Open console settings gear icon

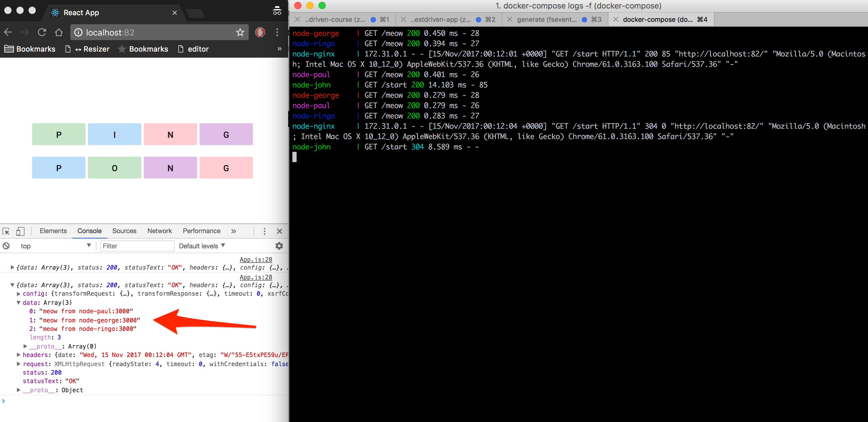(279, 246)
